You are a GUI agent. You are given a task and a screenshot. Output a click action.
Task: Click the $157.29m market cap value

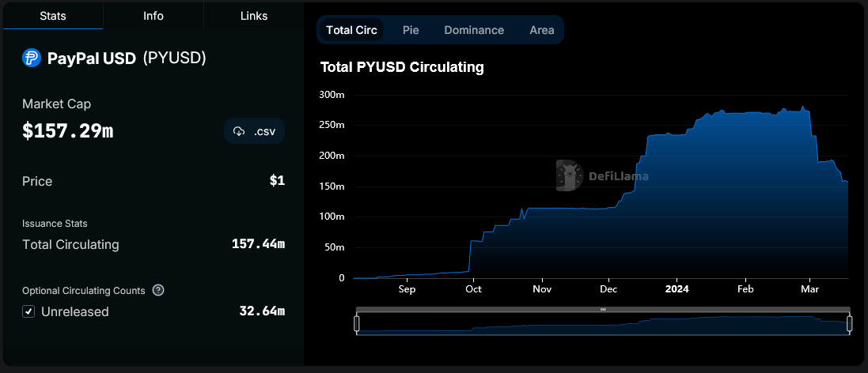tap(68, 131)
